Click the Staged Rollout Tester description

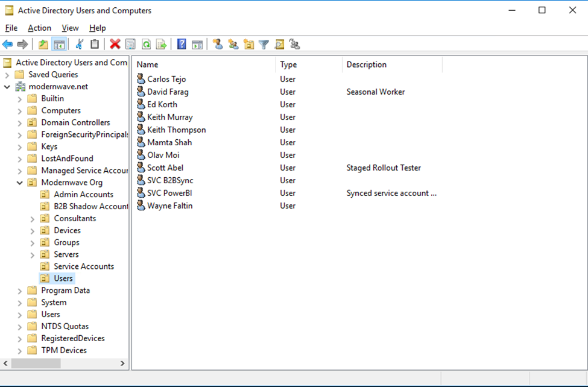[x=383, y=168]
